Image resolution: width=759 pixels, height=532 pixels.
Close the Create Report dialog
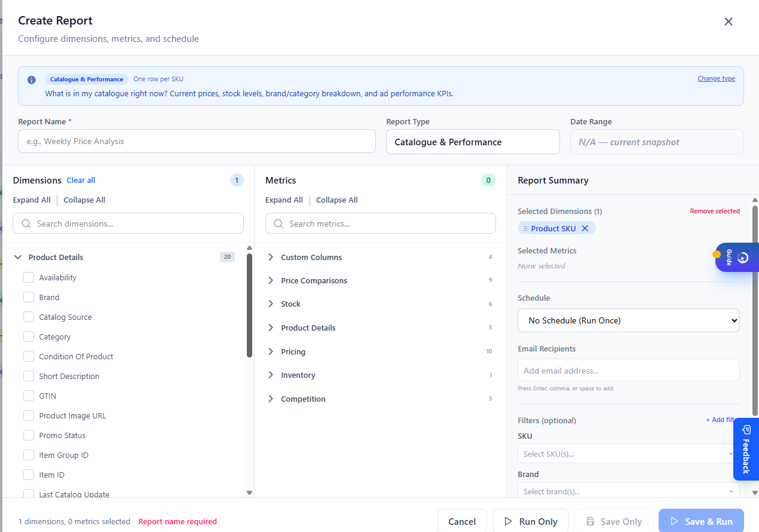tap(728, 22)
